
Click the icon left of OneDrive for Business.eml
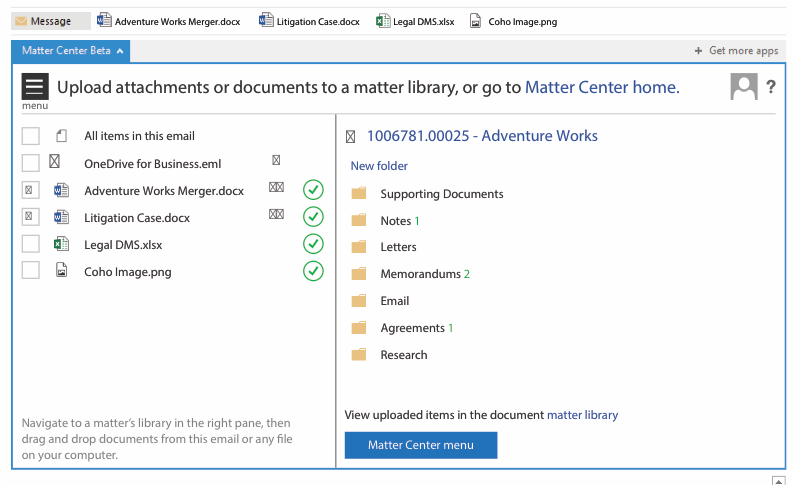[x=55, y=161]
